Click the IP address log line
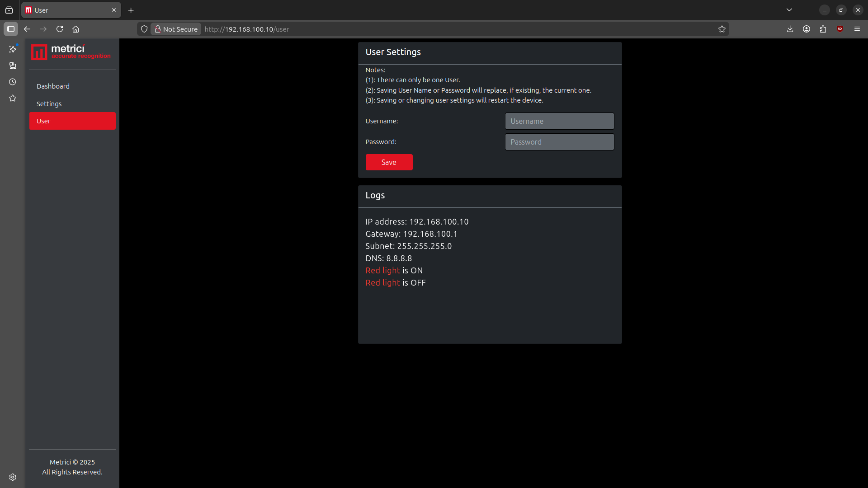Viewport: 868px width, 488px height. click(417, 221)
